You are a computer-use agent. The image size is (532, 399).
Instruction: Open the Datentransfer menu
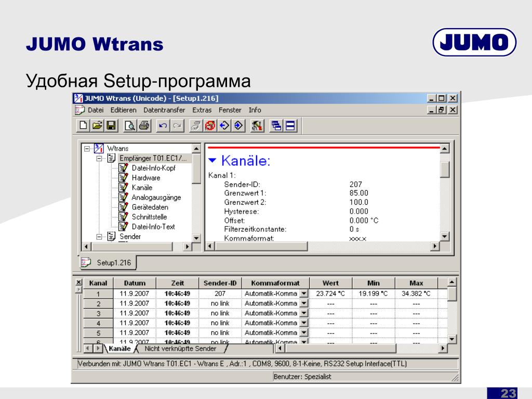point(164,110)
